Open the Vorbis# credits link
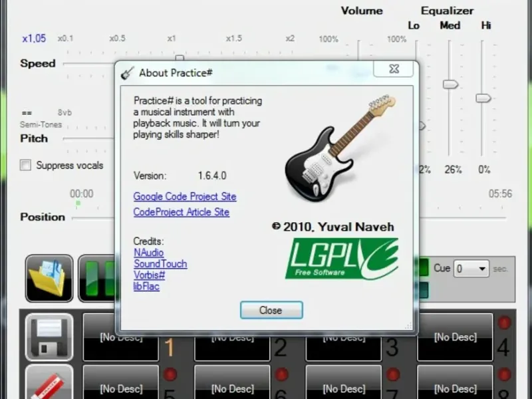The image size is (532, 399). pyautogui.click(x=149, y=275)
